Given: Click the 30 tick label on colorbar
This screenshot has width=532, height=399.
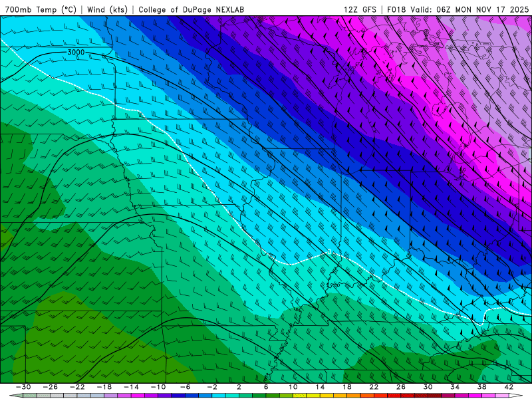Looking at the screenshot, I should click(x=428, y=387).
